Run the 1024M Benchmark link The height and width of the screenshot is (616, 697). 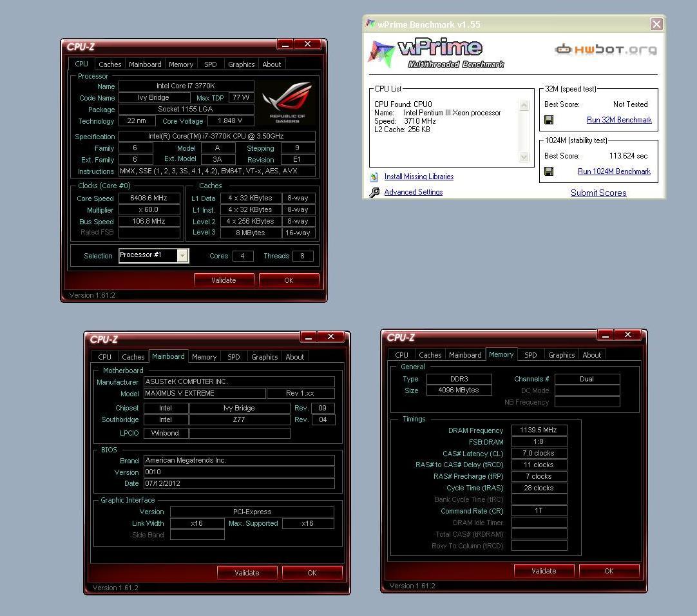click(614, 171)
